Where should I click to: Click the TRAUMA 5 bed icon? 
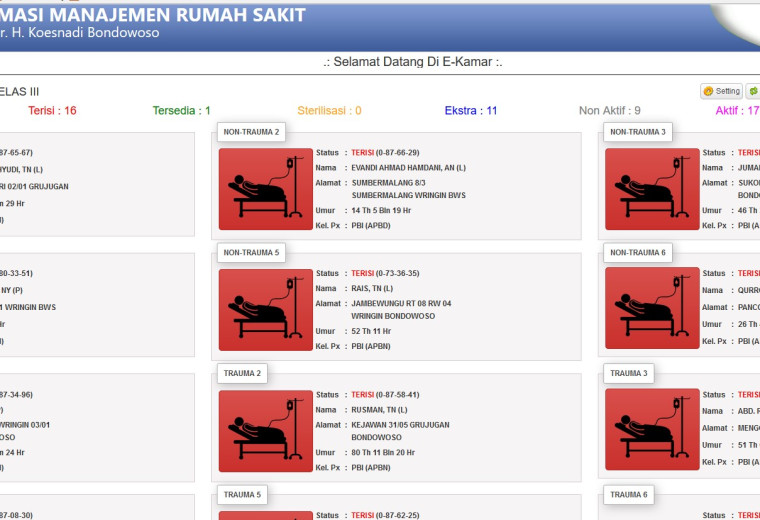click(266, 515)
